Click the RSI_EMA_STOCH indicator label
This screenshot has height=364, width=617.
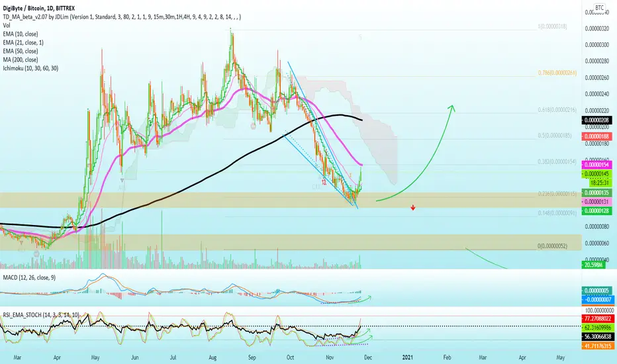[x=41, y=315]
